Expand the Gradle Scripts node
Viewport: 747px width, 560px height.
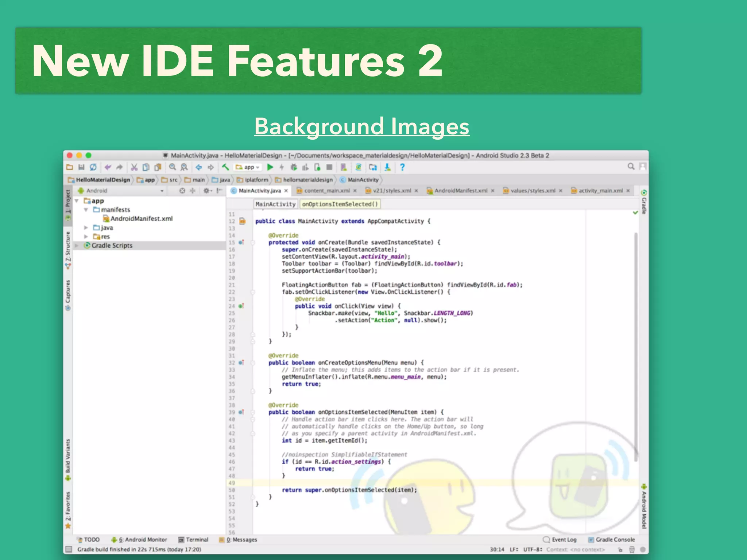pos(77,246)
